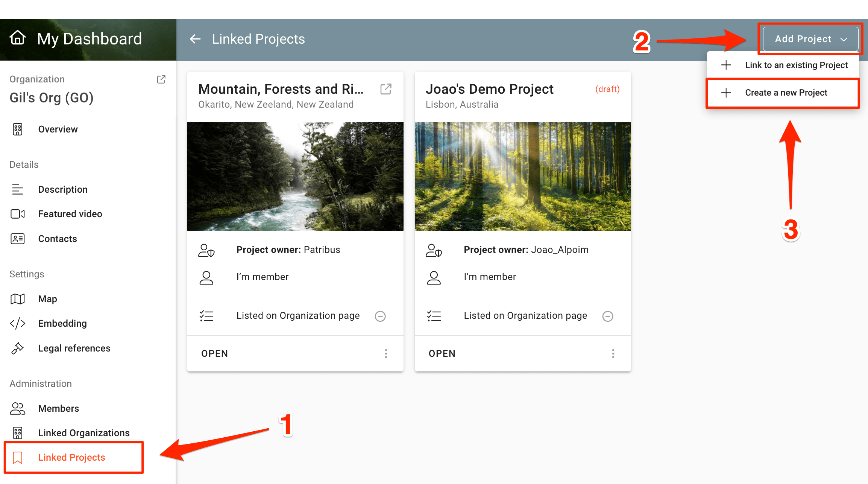Open Mountain, Forests project external link icon
This screenshot has width=868, height=484.
(x=386, y=89)
